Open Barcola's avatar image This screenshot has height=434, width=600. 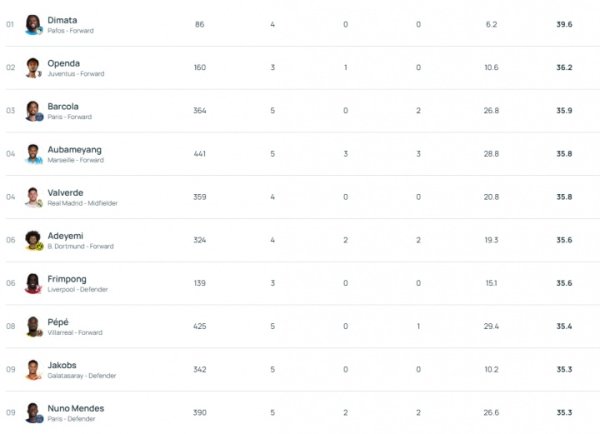33,111
